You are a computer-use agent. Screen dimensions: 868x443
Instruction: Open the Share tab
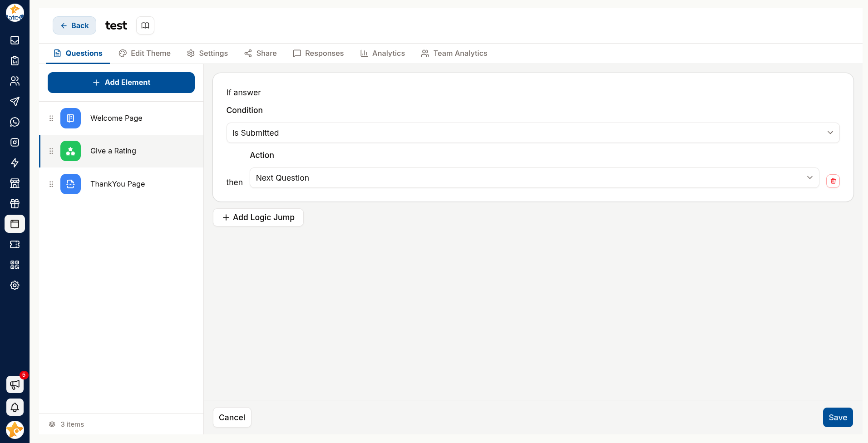click(261, 54)
